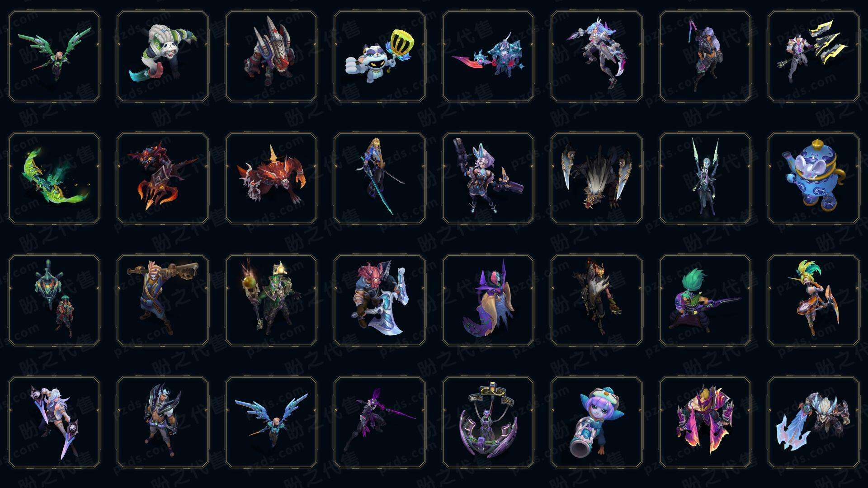Pick the bunny-eared gunner with twin cannons
This screenshot has width=868, height=488.
pos(488,178)
